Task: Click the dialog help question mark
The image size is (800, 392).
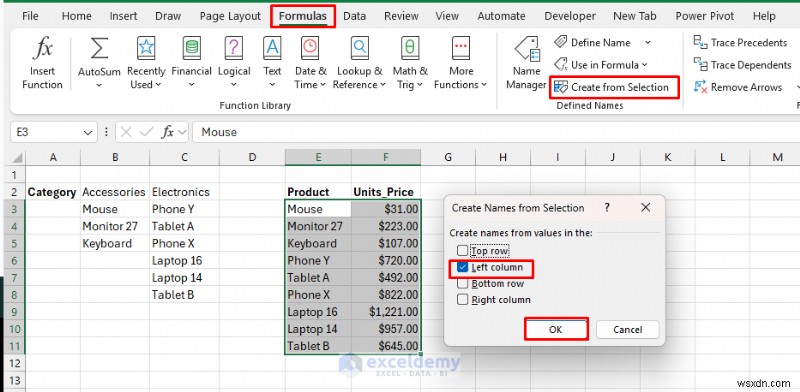Action: click(607, 208)
